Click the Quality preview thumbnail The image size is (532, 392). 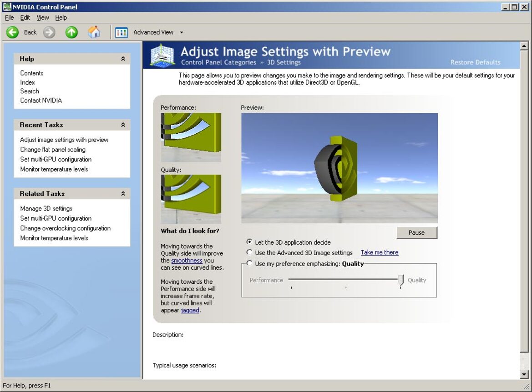[x=191, y=199]
